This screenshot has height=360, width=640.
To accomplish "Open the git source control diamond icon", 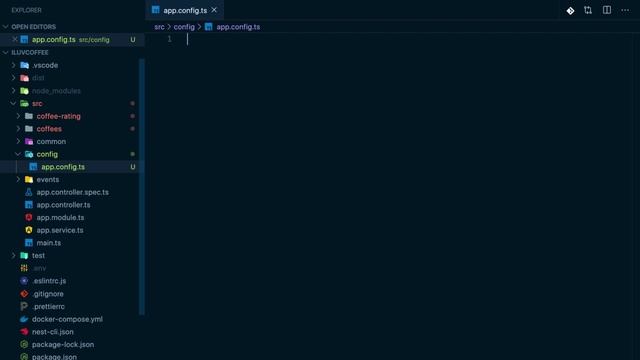I will tap(570, 11).
